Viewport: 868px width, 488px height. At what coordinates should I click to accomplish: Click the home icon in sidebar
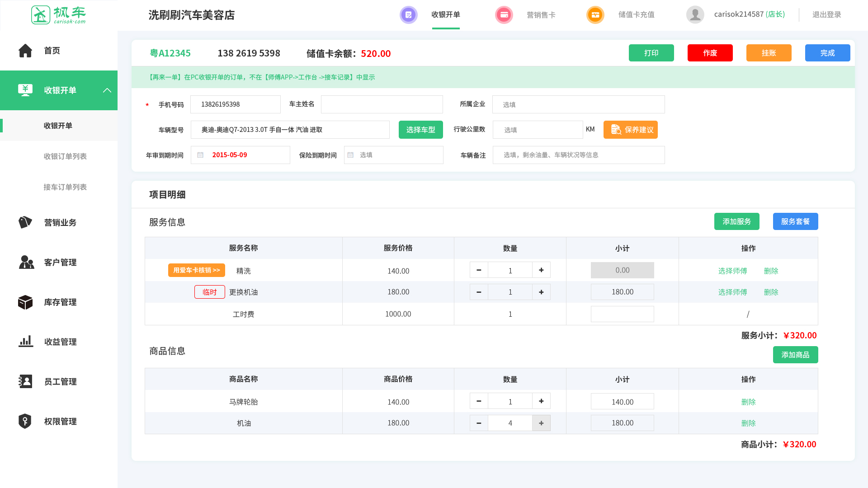[25, 51]
